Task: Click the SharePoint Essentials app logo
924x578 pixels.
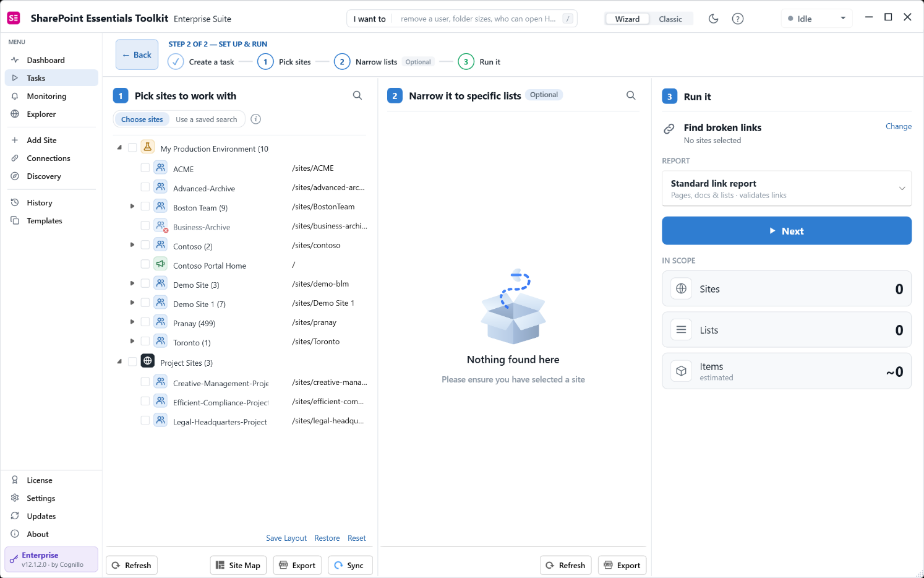Action: click(x=14, y=18)
